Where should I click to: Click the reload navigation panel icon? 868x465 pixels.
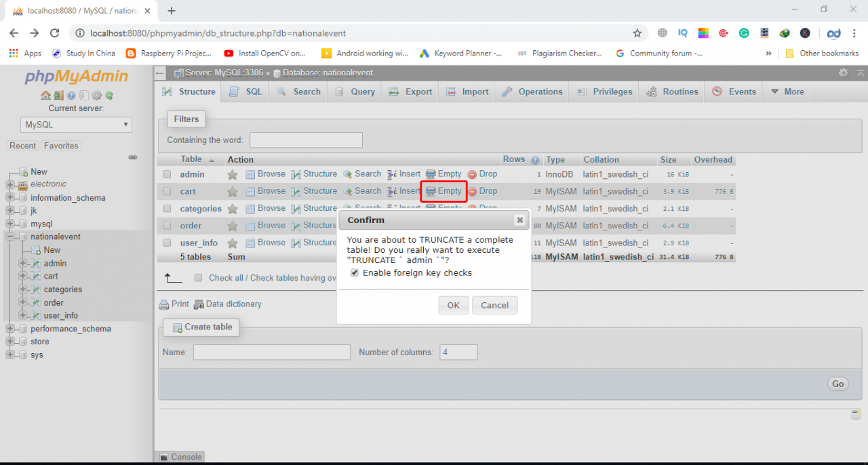(109, 96)
